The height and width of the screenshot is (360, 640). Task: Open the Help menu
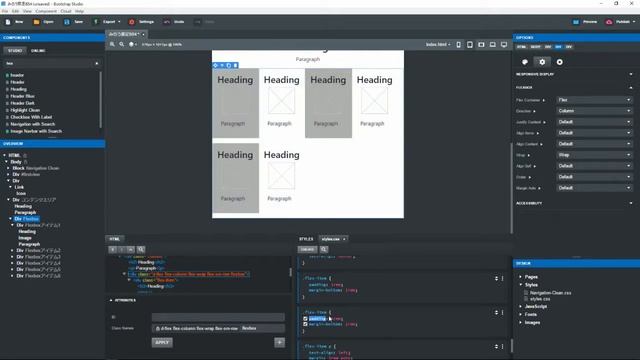pos(80,11)
